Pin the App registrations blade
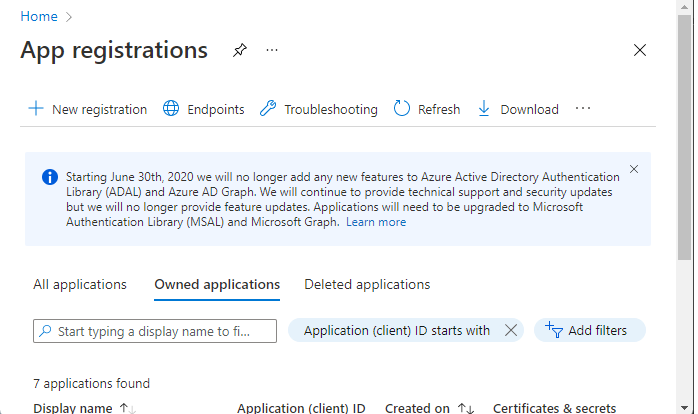This screenshot has height=414, width=698. pos(239,50)
